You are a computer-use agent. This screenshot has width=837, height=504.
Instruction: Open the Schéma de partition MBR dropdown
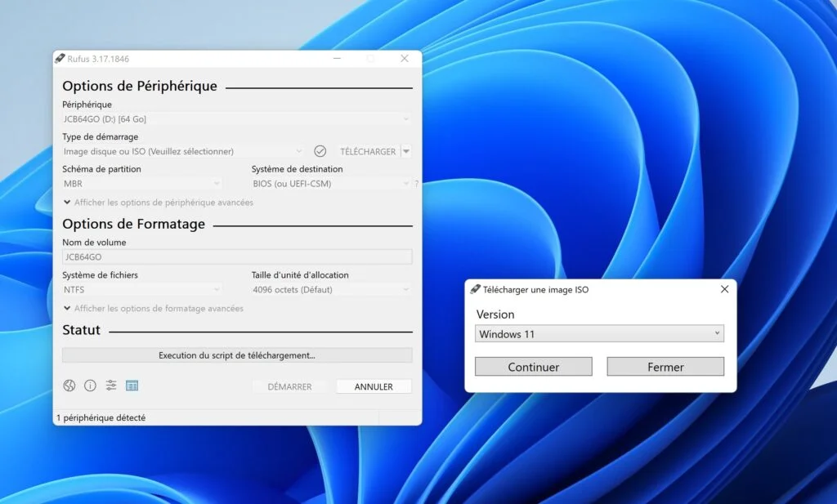[142, 184]
